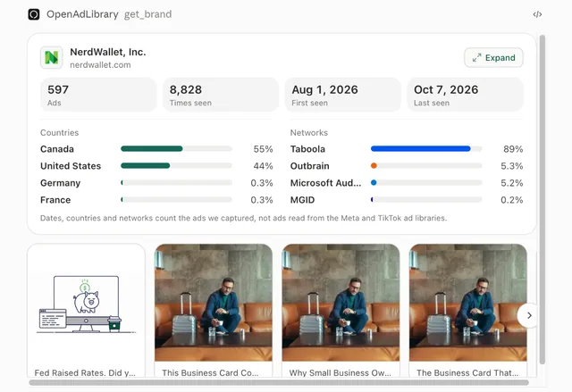Click the 89% value for Taboola
The image size is (572, 392).
pyautogui.click(x=513, y=149)
